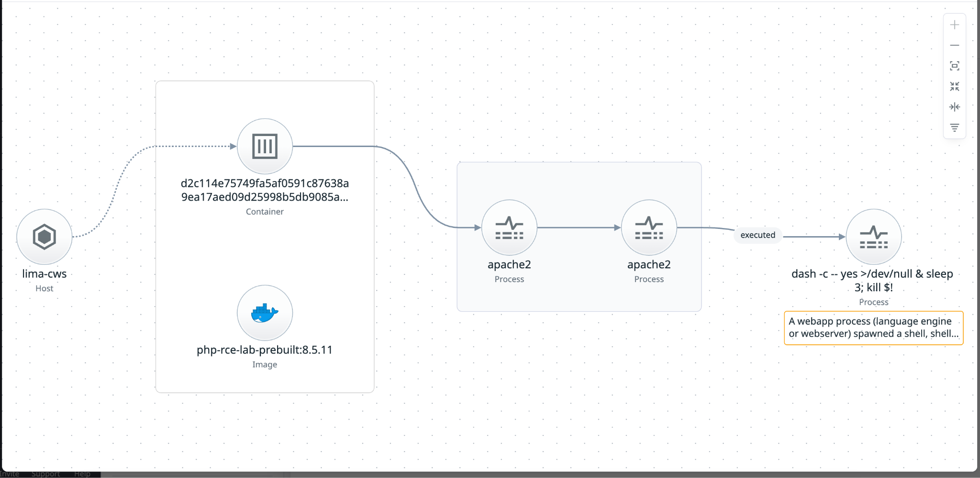The height and width of the screenshot is (478, 980).
Task: Click the dash -c command label
Action: pos(872,281)
